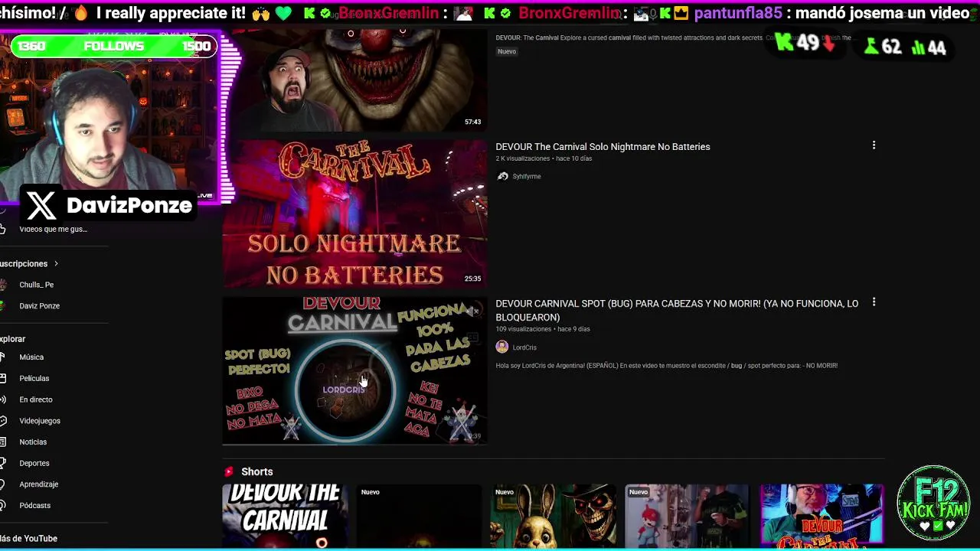
Task: Open Películas in the sidebar
Action: coord(34,378)
